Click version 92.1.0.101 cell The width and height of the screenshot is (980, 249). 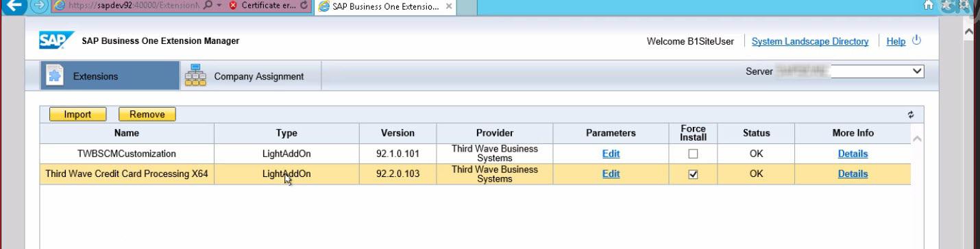click(397, 154)
